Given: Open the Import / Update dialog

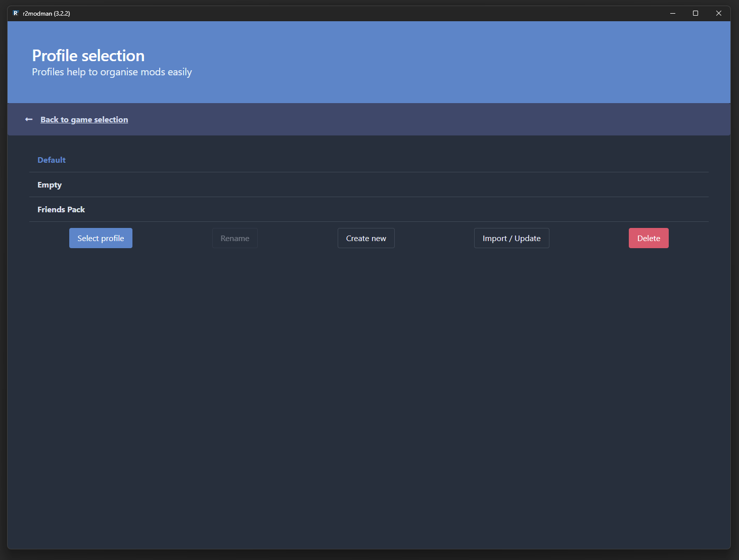Looking at the screenshot, I should coord(512,238).
